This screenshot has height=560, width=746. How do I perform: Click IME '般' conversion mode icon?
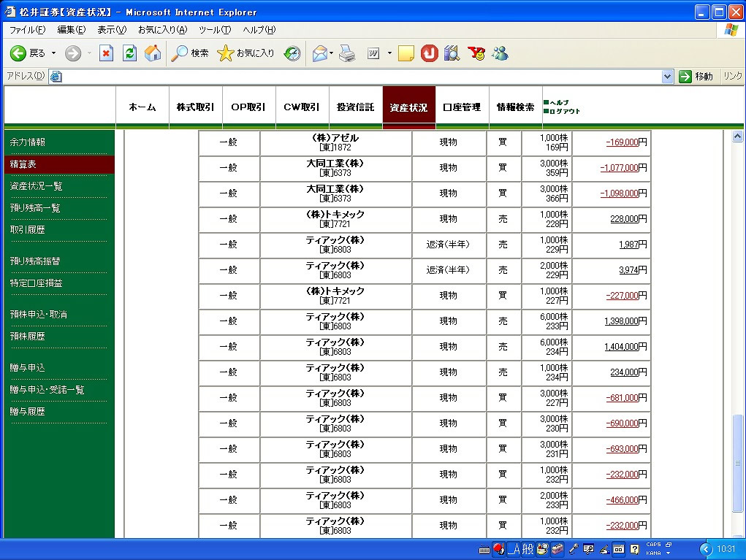(528, 550)
